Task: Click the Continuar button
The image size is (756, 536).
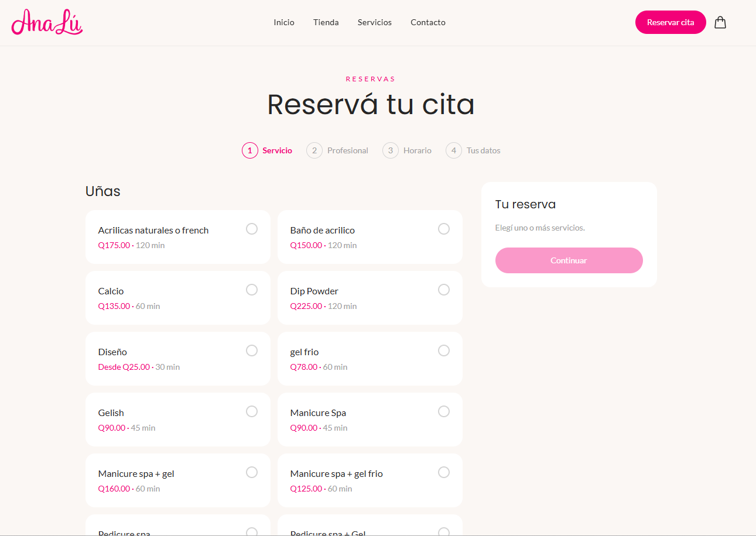Action: [569, 260]
